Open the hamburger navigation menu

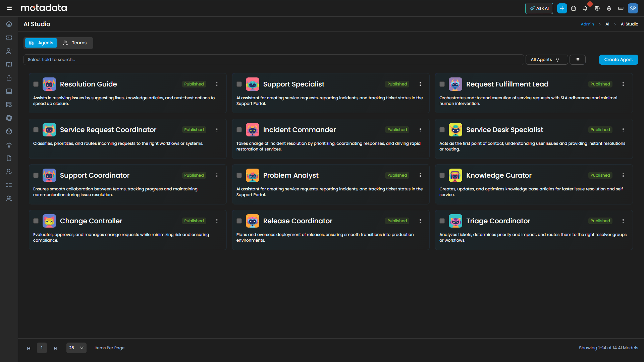[x=10, y=8]
